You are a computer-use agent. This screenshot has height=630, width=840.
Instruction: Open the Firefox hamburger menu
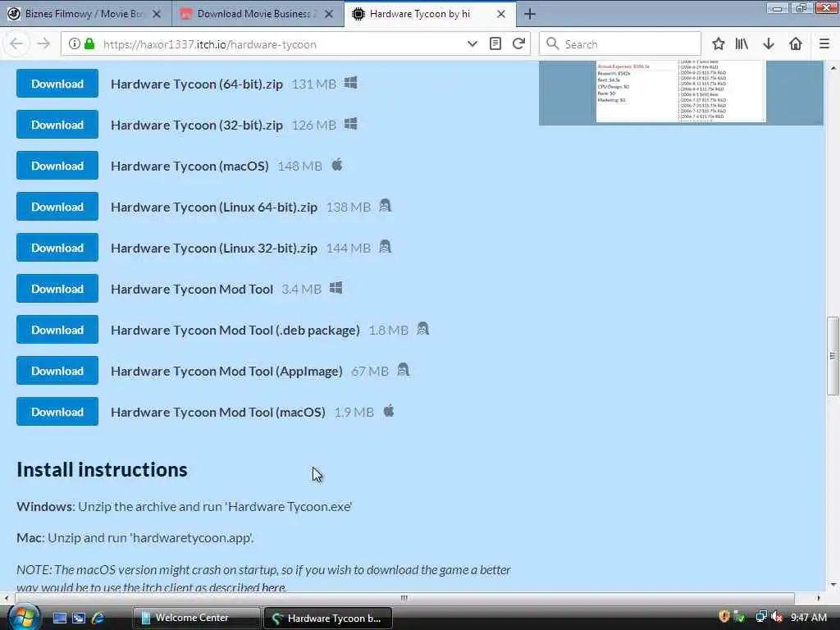point(824,44)
